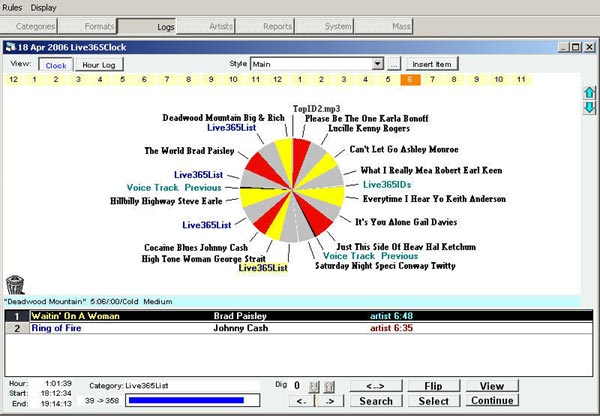600x416 pixels.
Task: Click the Search button
Action: (x=376, y=401)
